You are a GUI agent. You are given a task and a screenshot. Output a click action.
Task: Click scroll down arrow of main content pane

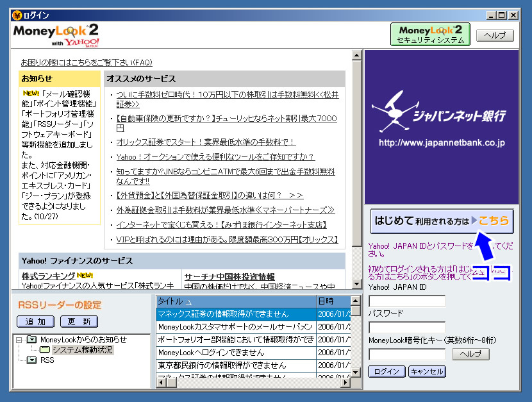pos(356,283)
